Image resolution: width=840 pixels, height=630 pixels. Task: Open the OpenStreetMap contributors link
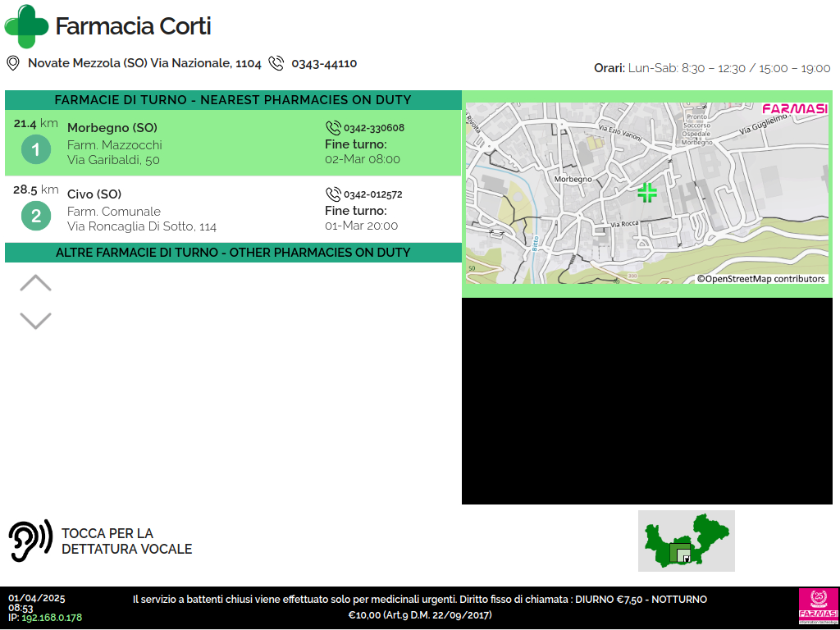pyautogui.click(x=760, y=279)
